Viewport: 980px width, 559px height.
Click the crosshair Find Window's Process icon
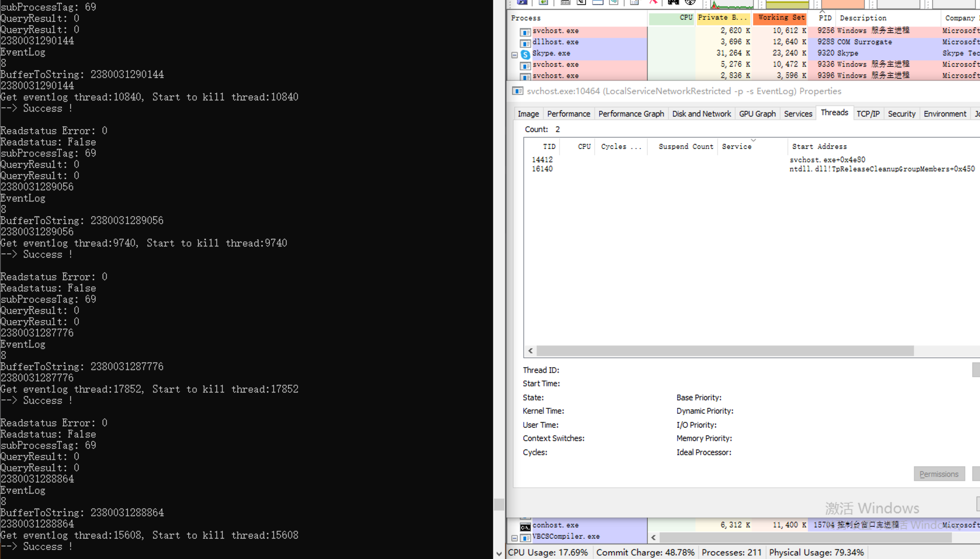(690, 2)
